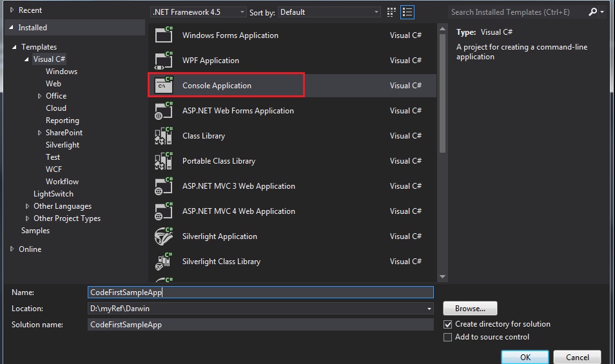Click the Class Library template icon
This screenshot has height=364, width=615.
click(x=164, y=136)
